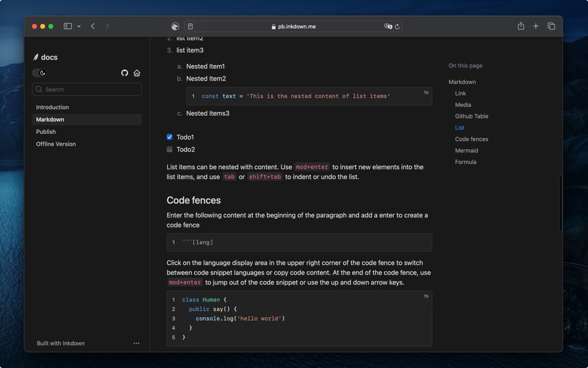Click the Nested Item2 list entry
The height and width of the screenshot is (368, 588).
[206, 79]
